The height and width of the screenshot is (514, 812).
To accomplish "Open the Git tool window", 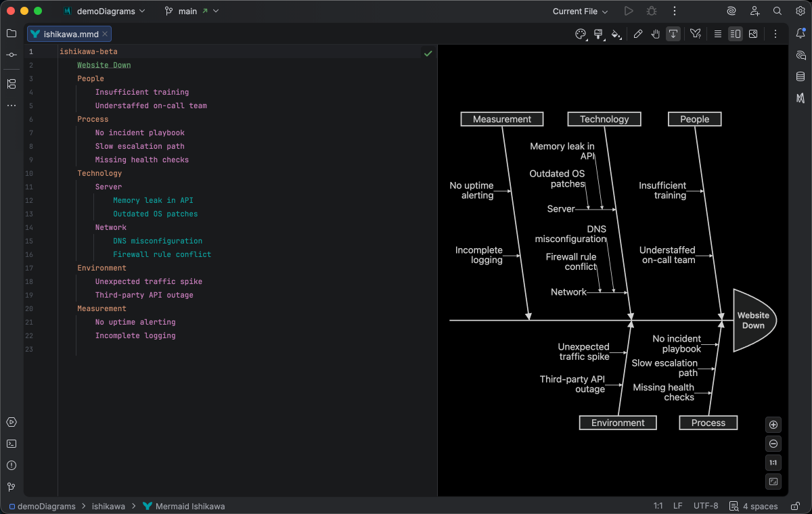I will click(12, 487).
